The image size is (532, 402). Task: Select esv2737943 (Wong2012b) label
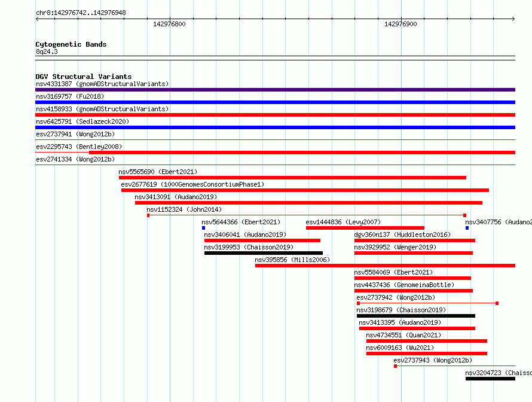click(x=433, y=360)
